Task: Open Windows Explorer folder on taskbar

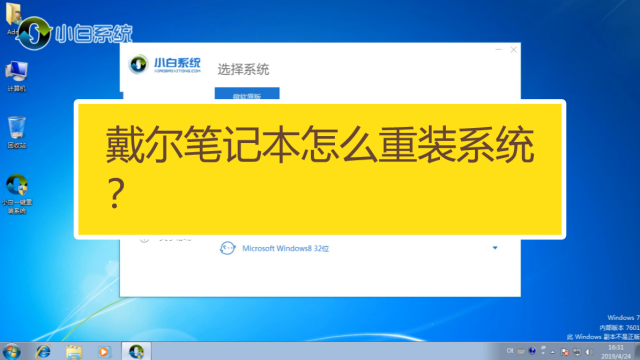Action: point(74,351)
